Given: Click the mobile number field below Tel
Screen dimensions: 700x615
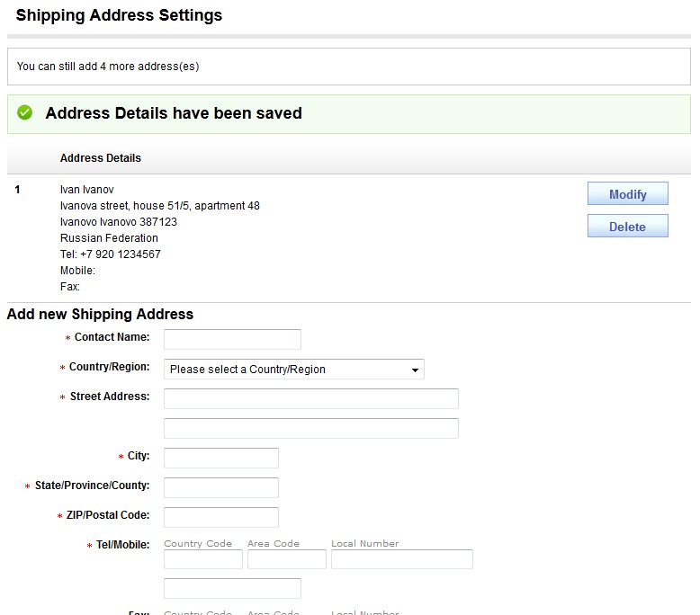Looking at the screenshot, I should coord(232,588).
